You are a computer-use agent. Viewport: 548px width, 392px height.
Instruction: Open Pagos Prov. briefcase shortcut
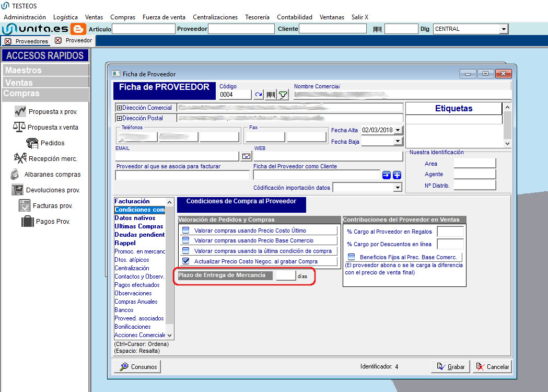pos(45,222)
